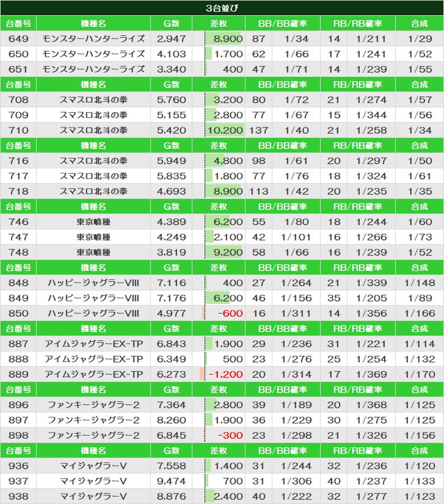Click RB確率 1/205 in row 849
The height and width of the screenshot is (504, 444).
click(x=371, y=298)
